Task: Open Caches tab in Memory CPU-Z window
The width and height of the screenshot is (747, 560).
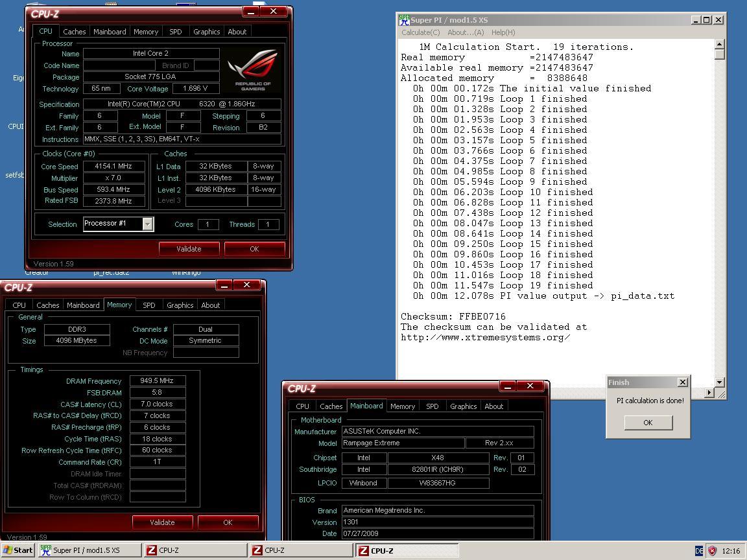Action: [47, 305]
